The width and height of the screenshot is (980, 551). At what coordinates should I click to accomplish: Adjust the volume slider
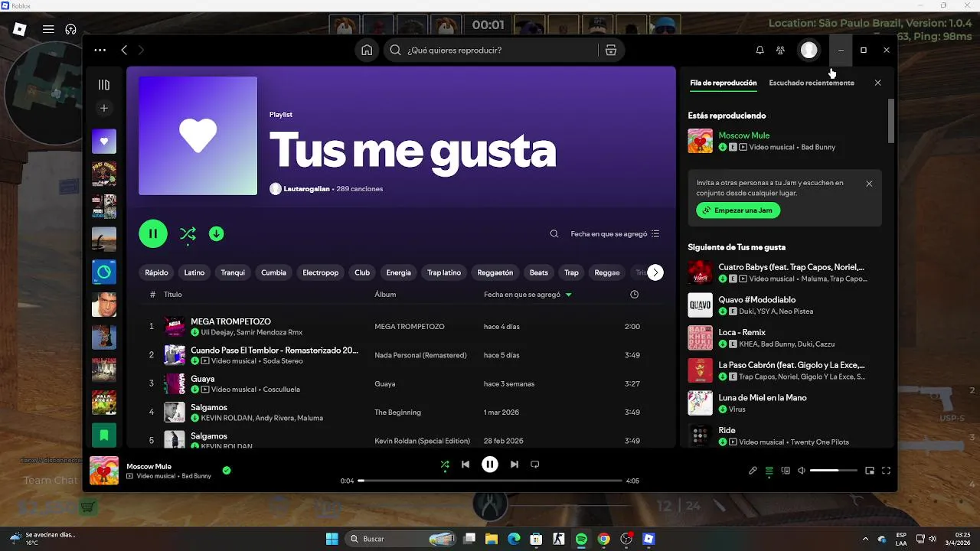(x=834, y=471)
